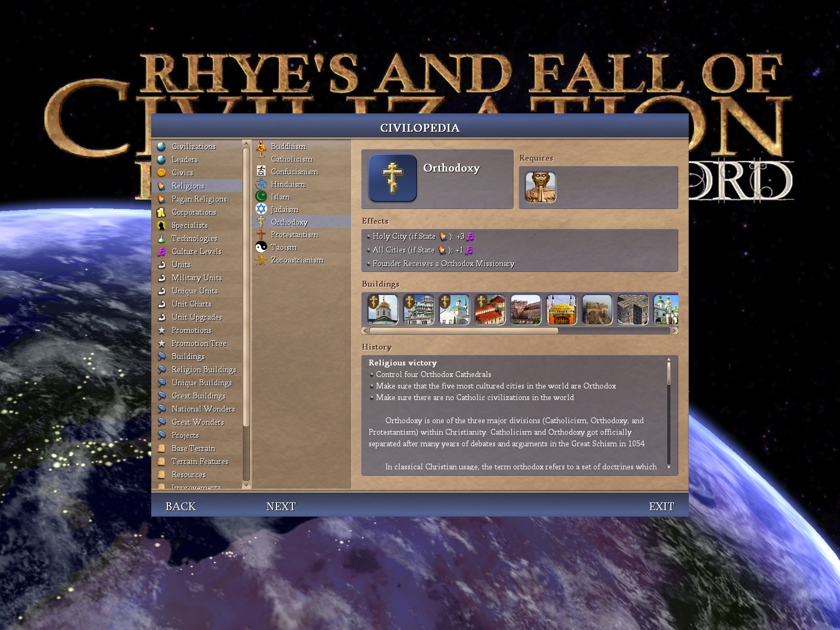Open the Military Units category
840x630 pixels.
click(197, 278)
